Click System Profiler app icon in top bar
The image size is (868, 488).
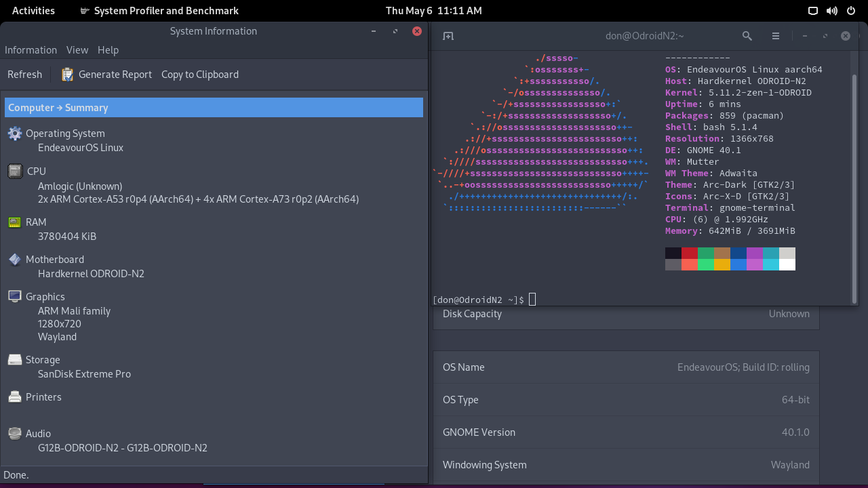click(84, 11)
